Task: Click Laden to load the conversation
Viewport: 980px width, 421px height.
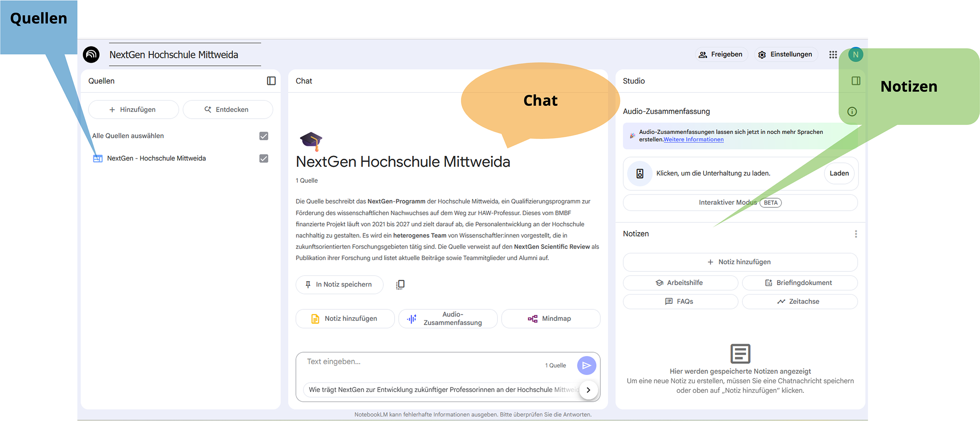Action: [x=839, y=173]
